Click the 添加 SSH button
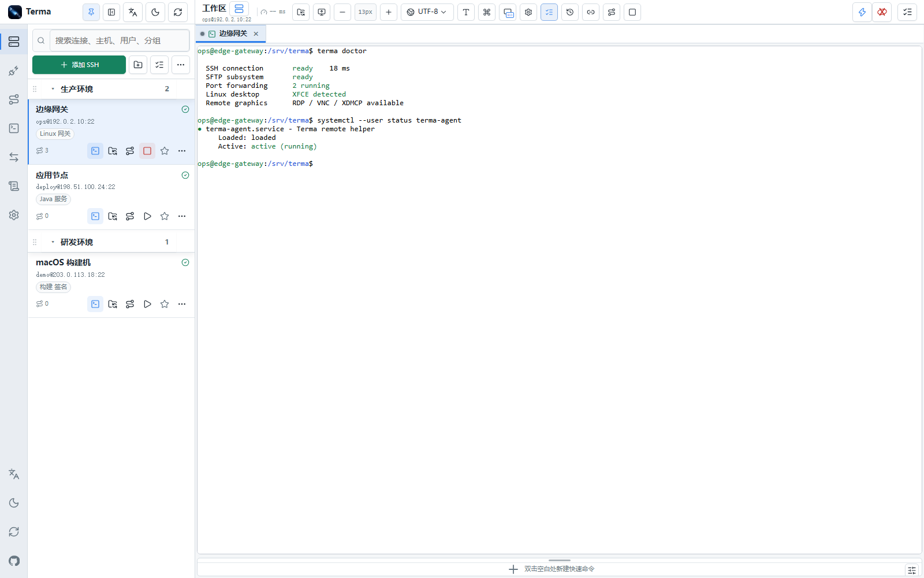 click(x=79, y=65)
